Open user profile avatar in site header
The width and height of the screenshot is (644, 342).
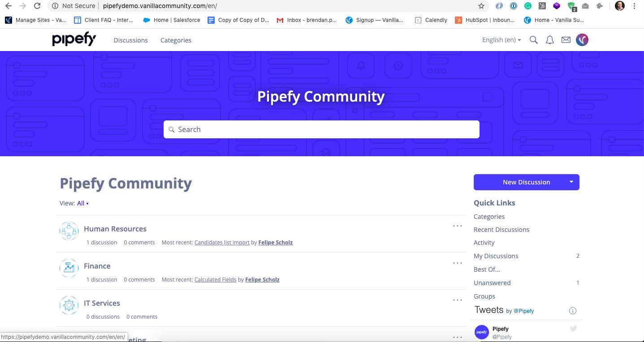coord(582,40)
